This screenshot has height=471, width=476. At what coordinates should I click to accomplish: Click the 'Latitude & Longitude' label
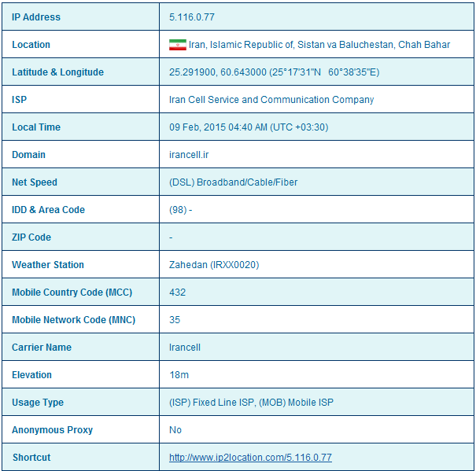[x=57, y=72]
